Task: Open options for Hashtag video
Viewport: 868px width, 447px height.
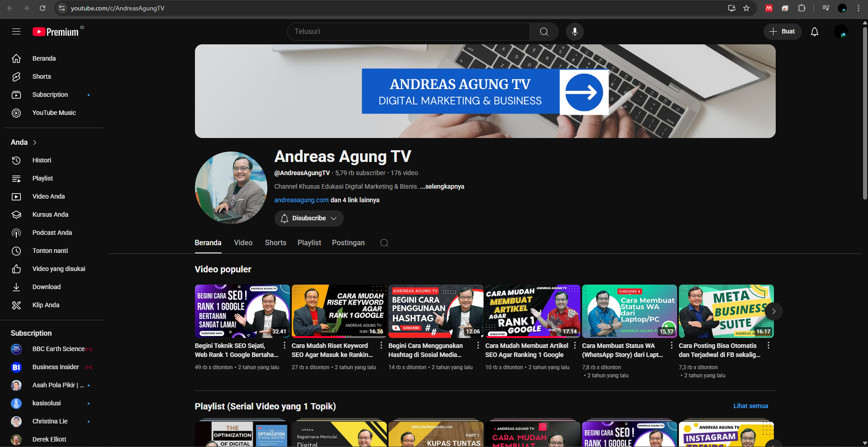Action: 478,346
